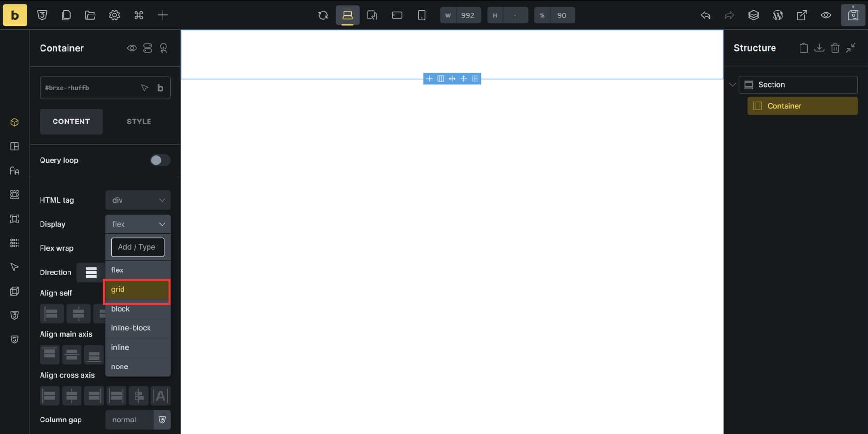Open the HTML tag dropdown
The width and height of the screenshot is (868, 434).
pos(137,200)
